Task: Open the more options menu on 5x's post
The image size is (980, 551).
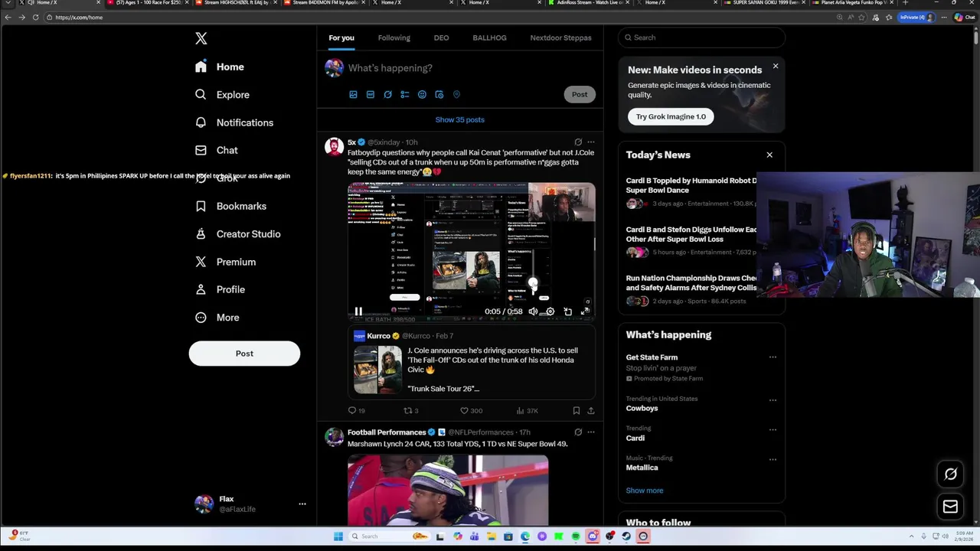Action: 590,142
